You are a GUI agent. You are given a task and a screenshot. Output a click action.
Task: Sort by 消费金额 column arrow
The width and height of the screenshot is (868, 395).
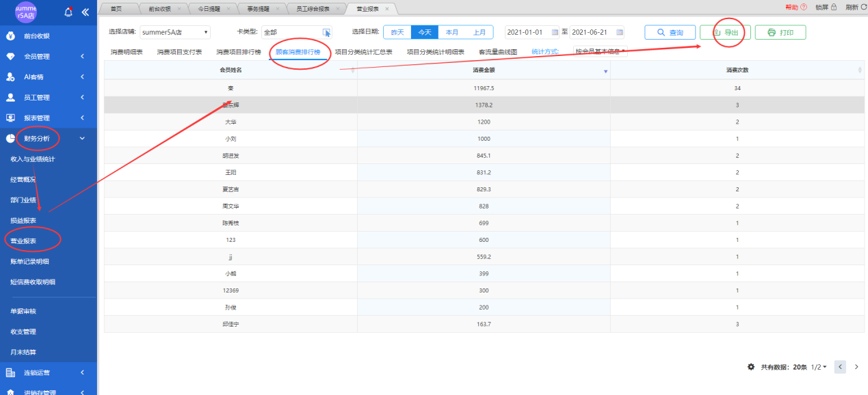coord(605,71)
